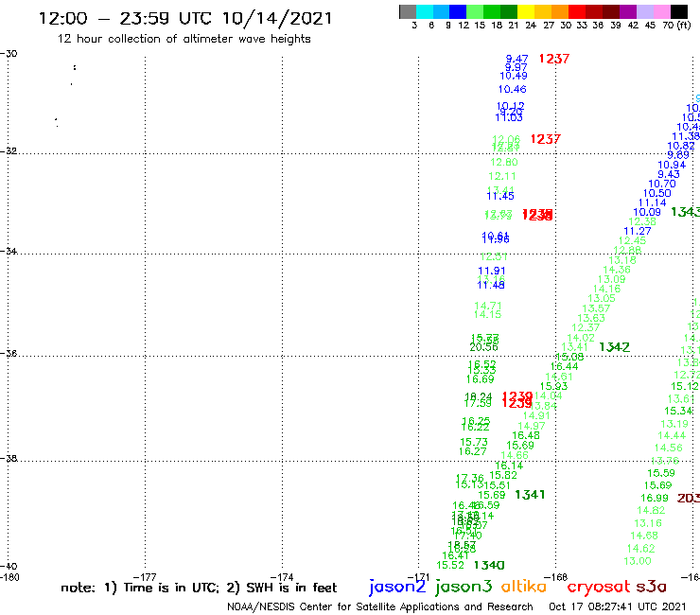Click the blue wave height value '10.94'
This screenshot has width=700, height=615.
coord(672,165)
